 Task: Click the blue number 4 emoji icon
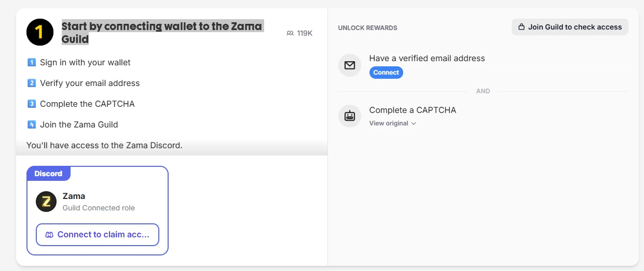click(31, 125)
